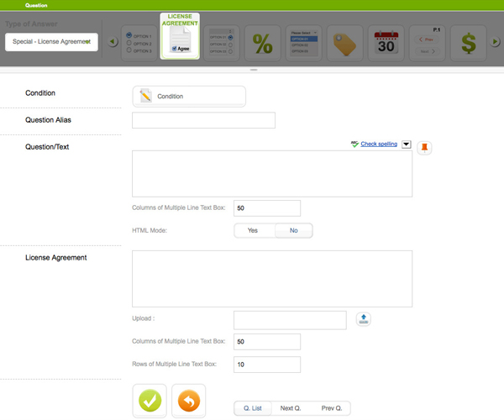504x420 pixels.
Task: Select the calendar date answer type
Action: click(x=386, y=42)
